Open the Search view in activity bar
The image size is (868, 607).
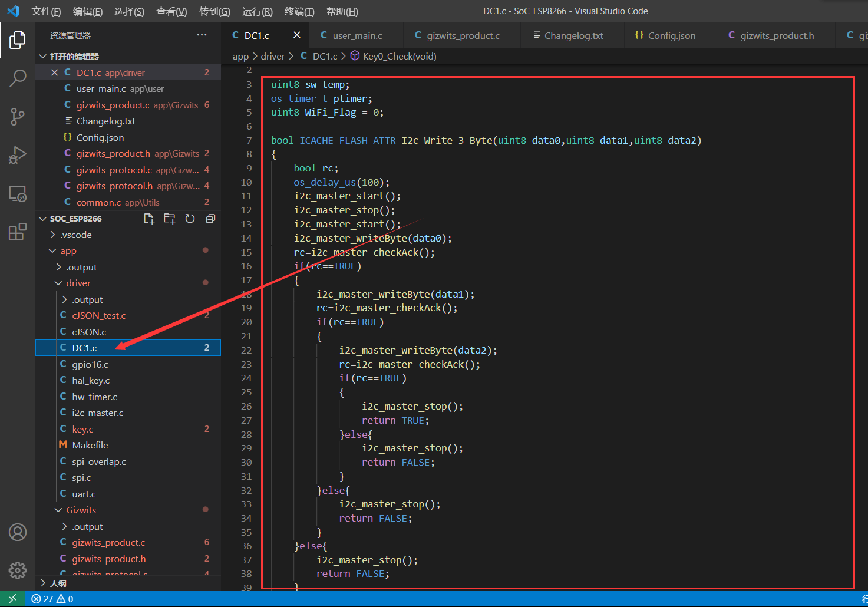click(x=18, y=78)
